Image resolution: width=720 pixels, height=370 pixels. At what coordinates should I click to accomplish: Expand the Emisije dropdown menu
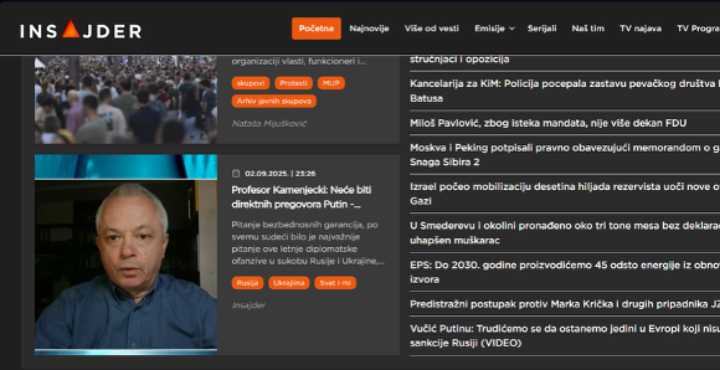pyautogui.click(x=494, y=28)
